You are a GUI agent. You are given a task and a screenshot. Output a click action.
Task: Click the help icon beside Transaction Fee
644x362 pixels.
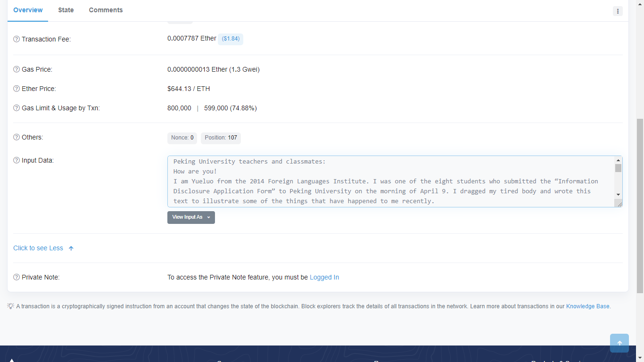click(x=17, y=39)
